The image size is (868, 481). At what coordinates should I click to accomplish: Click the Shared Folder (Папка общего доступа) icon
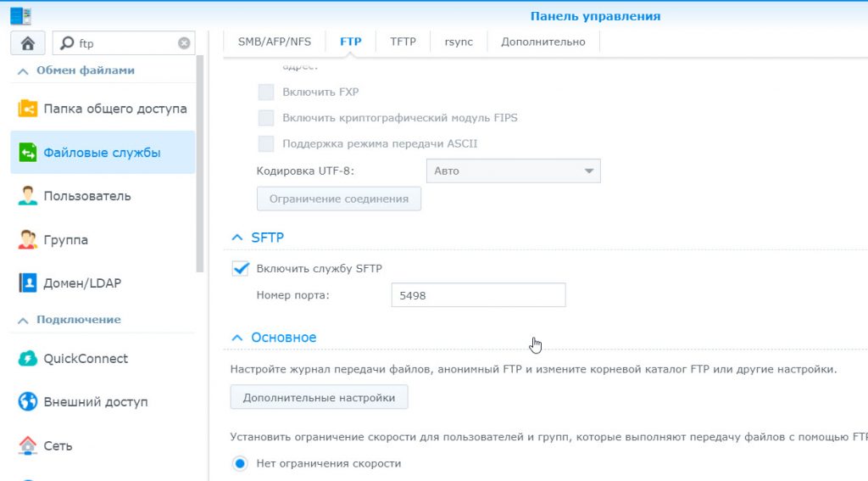(27, 108)
